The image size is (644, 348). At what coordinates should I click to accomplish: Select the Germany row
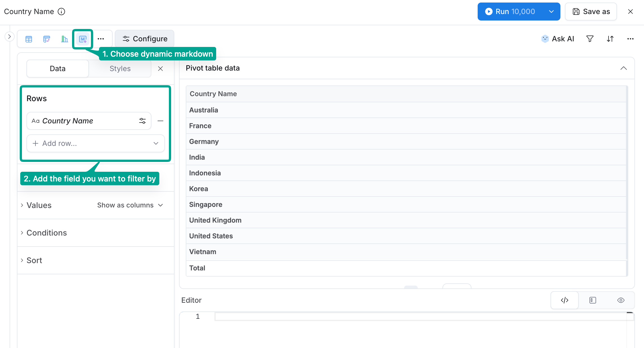[406, 141]
